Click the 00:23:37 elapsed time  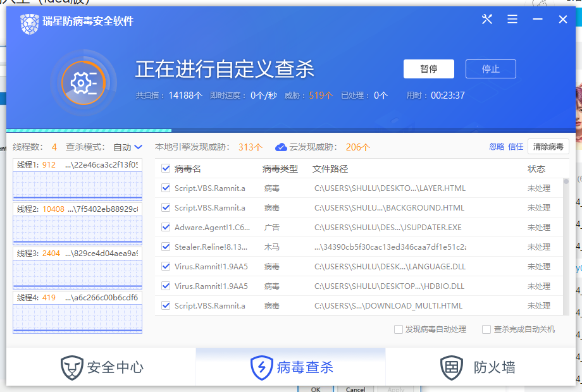coord(448,95)
